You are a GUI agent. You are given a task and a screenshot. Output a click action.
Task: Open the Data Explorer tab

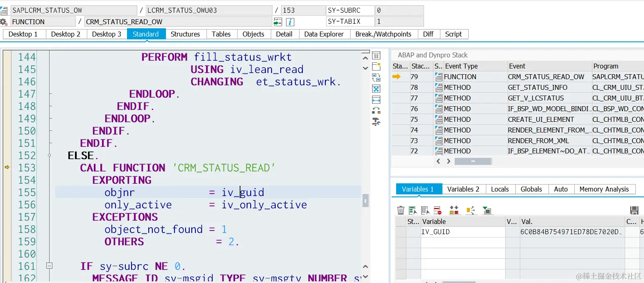(x=324, y=34)
